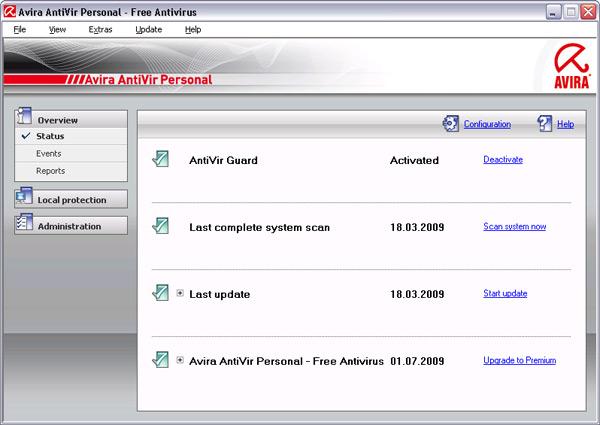Select Events in the Overview list
This screenshot has width=600, height=425.
pos(49,153)
